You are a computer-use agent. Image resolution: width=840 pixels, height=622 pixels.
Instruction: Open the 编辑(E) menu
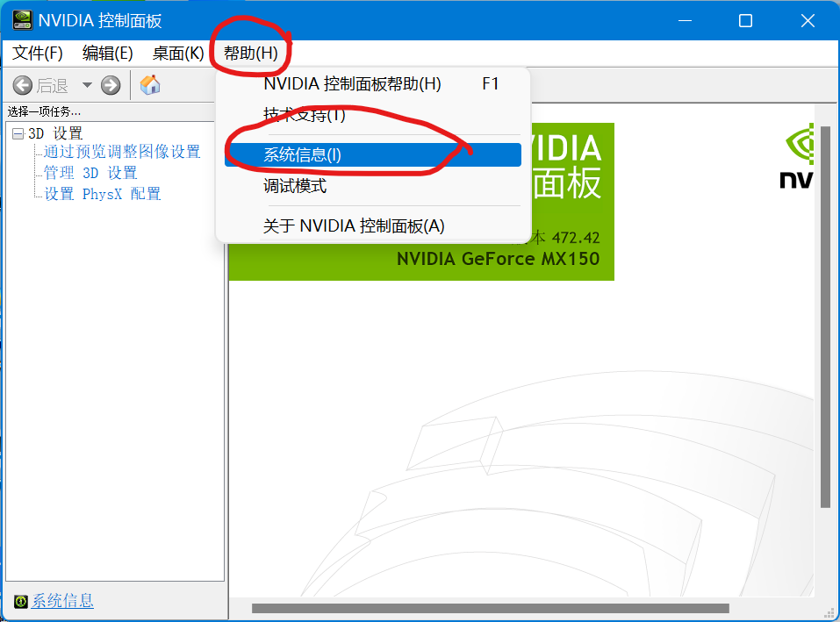tap(108, 53)
